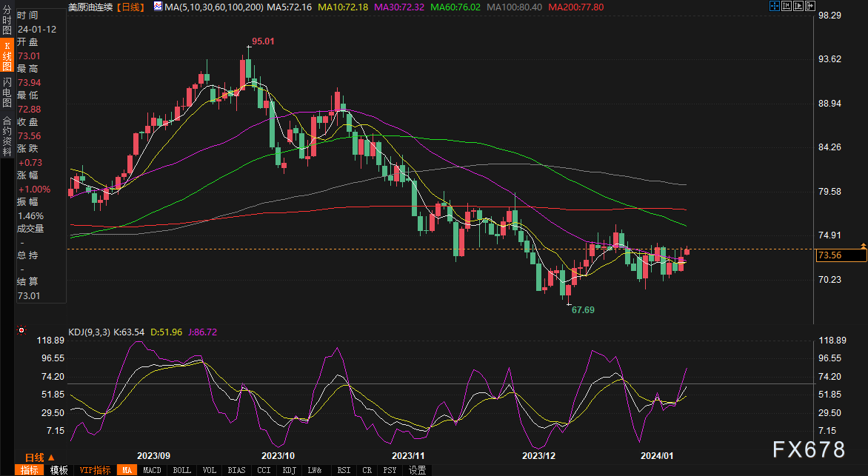Toggle the MACD indicator
This screenshot has height=476, width=868.
152,470
